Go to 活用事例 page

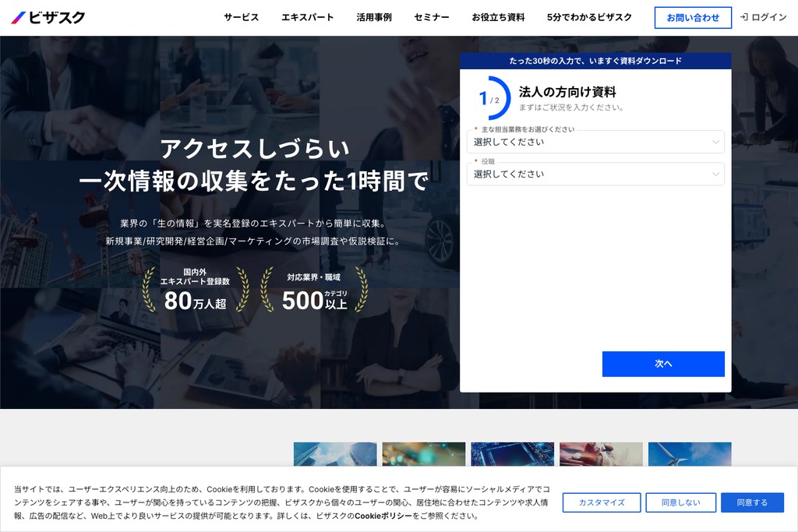tap(374, 17)
